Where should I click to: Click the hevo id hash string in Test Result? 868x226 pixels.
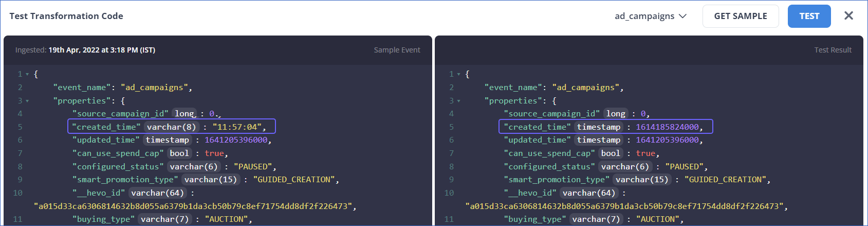pos(624,206)
